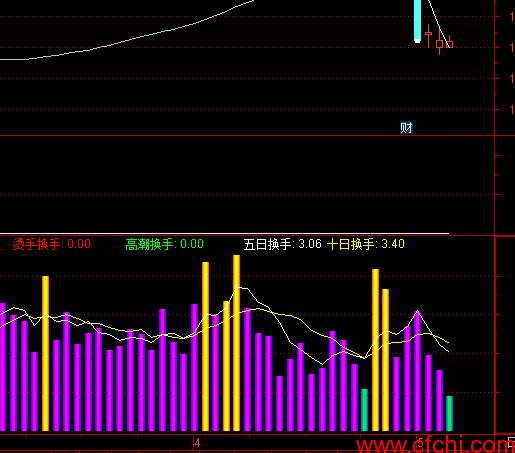Click month marker 4 on the time axis
The height and width of the screenshot is (453, 515).
click(x=197, y=443)
